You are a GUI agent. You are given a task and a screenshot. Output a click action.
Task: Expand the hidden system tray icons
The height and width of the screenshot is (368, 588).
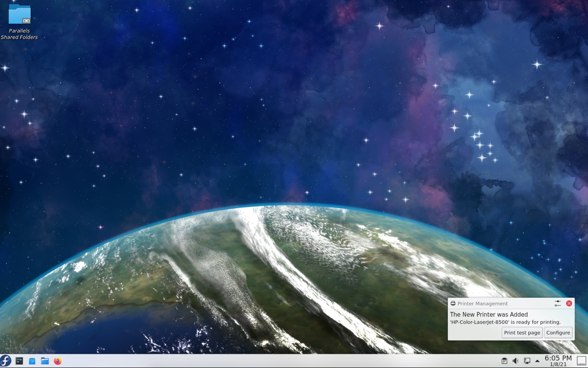point(537,361)
